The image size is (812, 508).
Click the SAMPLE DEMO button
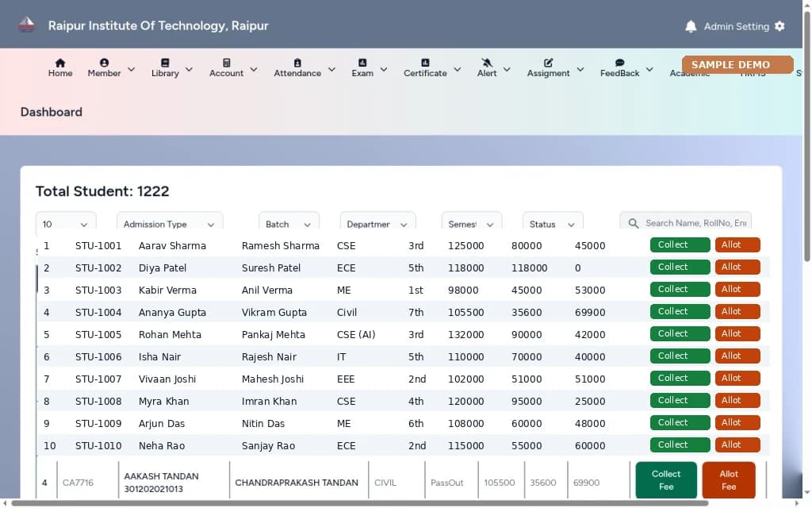(737, 65)
